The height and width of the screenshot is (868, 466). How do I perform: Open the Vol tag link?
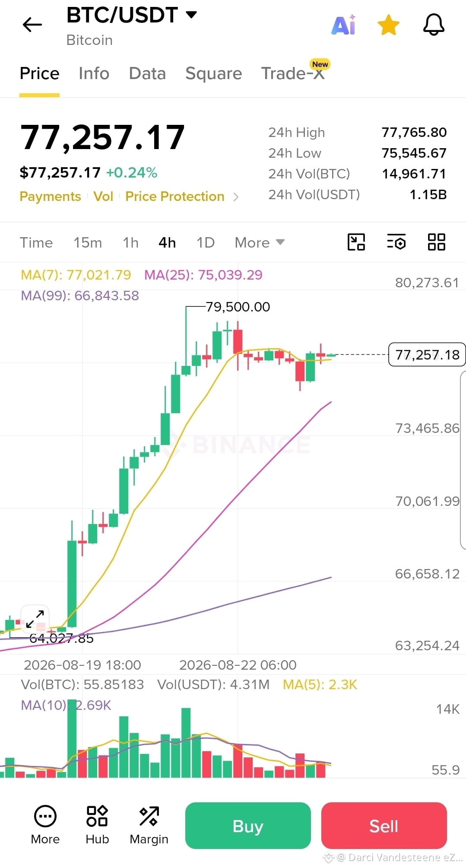click(x=103, y=197)
